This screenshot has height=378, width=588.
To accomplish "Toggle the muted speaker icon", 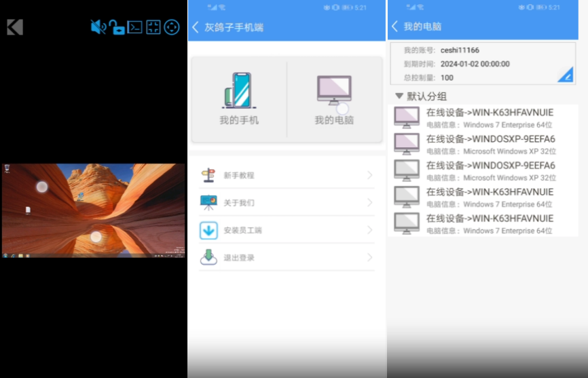I will tap(98, 27).
